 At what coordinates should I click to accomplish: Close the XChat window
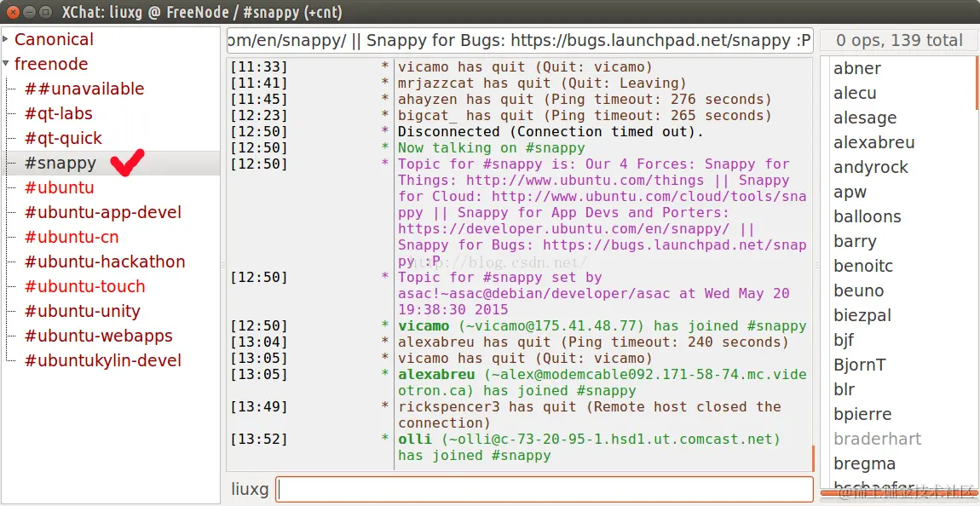tap(13, 11)
